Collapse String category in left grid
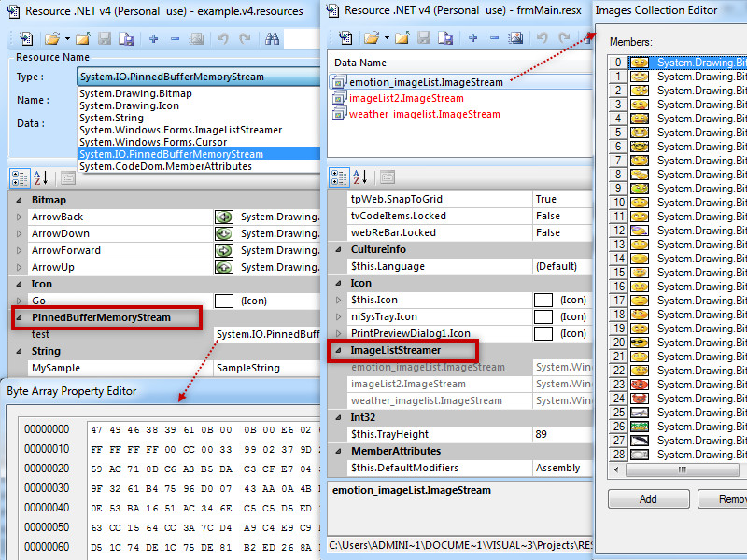Viewport: 747px width, 560px height. click(19, 351)
